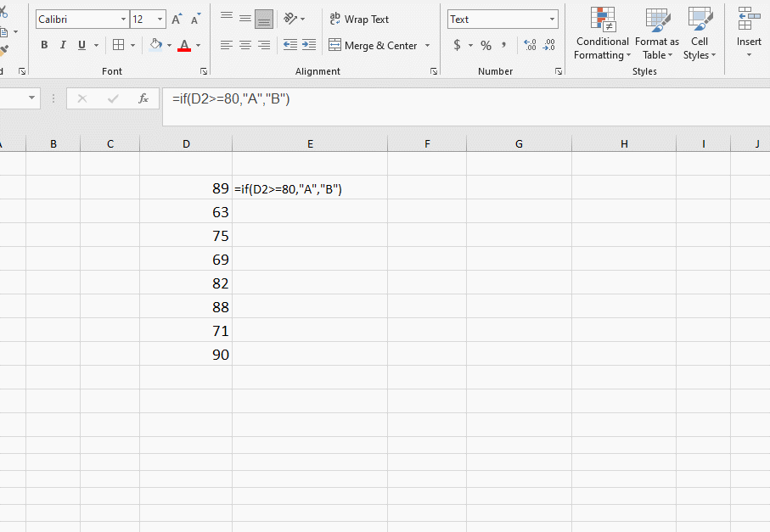Center text horizontally icon
This screenshot has height=532, width=770.
245,45
